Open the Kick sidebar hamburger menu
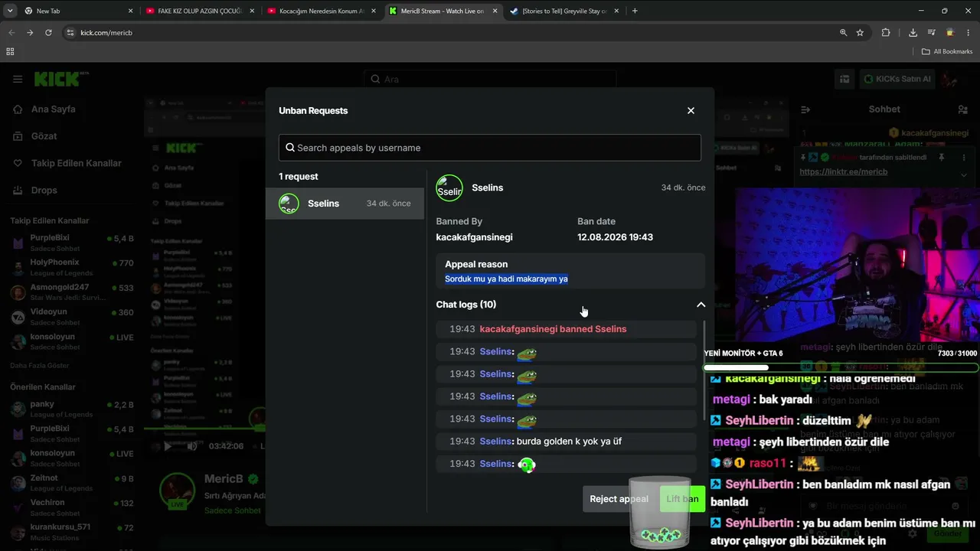 click(18, 79)
